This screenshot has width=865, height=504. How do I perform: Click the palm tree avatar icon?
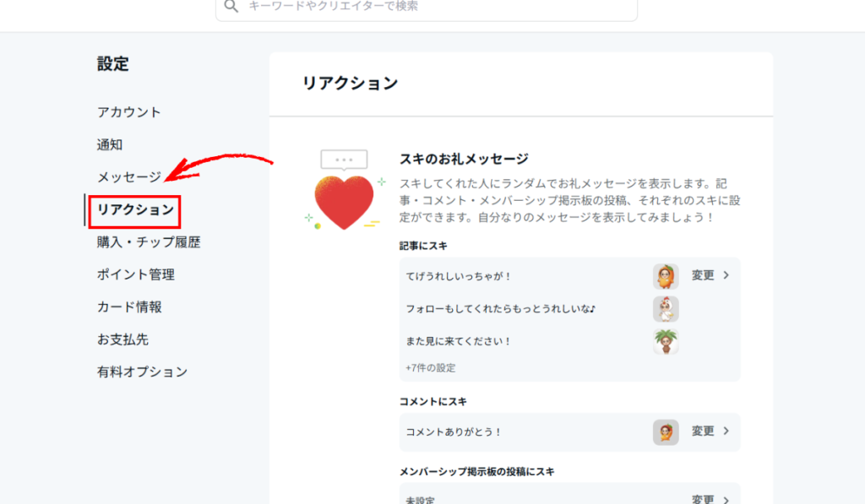pos(666,342)
